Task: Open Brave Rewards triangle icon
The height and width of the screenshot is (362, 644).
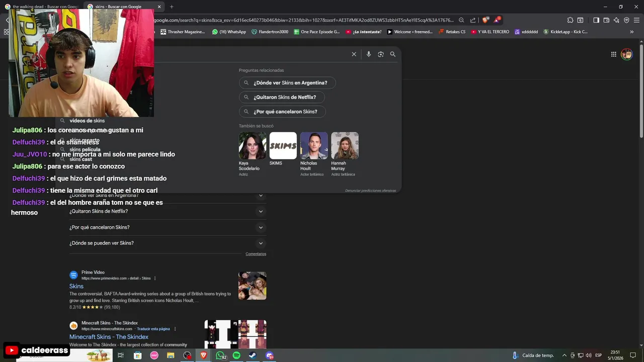Action: tap(497, 20)
